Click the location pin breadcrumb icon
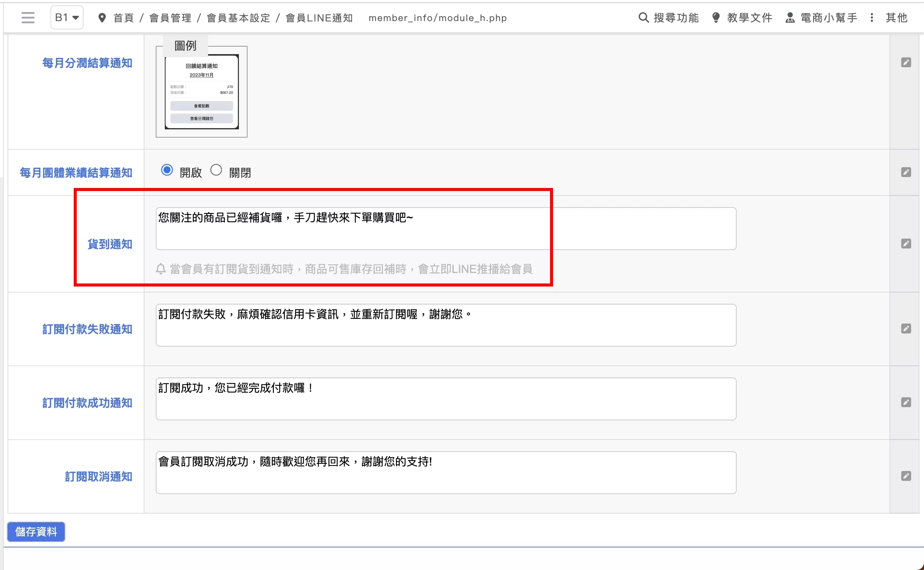924x570 pixels. (102, 18)
